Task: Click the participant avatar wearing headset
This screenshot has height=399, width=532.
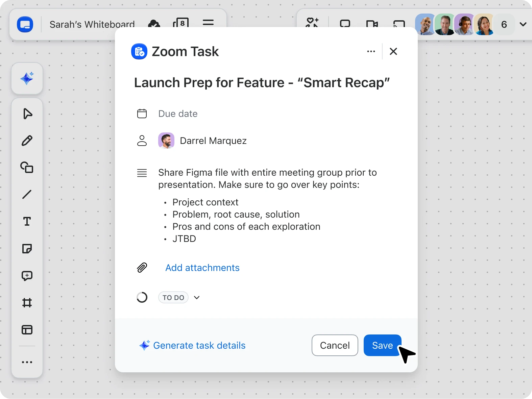Action: click(x=464, y=24)
